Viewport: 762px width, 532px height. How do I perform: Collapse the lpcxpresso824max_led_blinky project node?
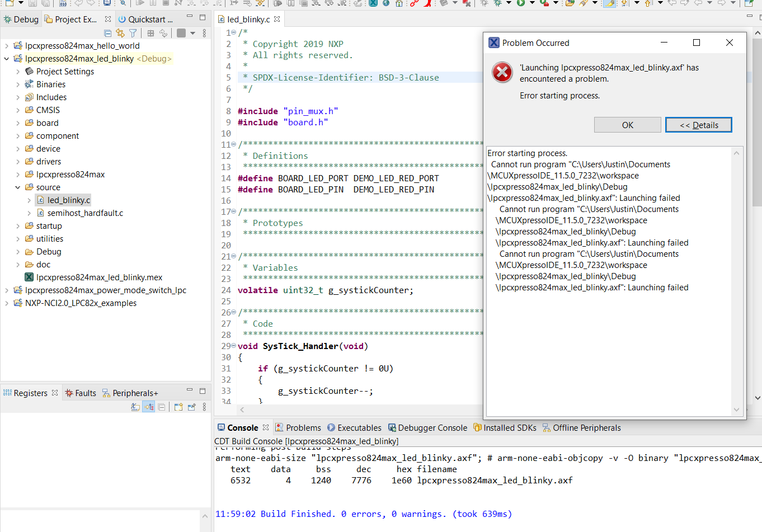(7, 59)
